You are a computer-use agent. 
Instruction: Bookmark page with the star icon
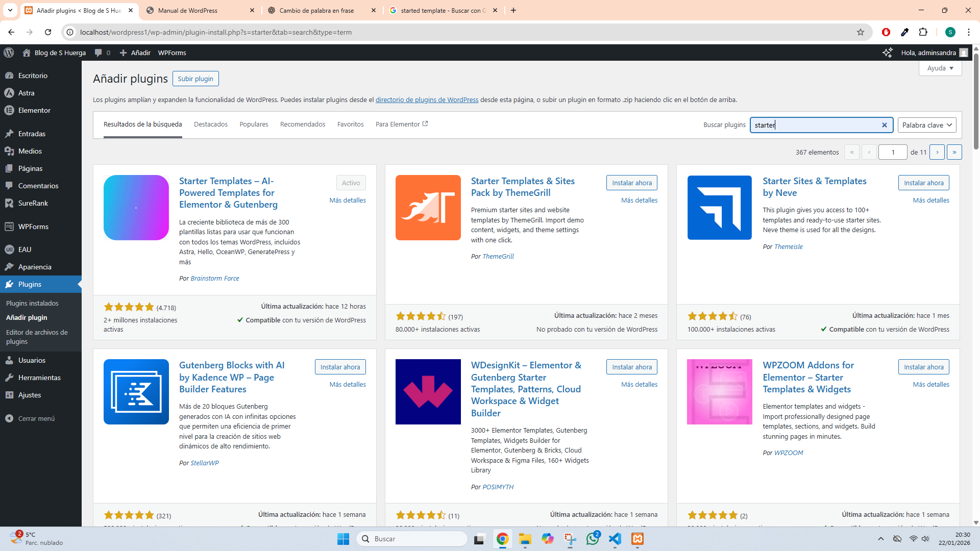click(x=861, y=32)
